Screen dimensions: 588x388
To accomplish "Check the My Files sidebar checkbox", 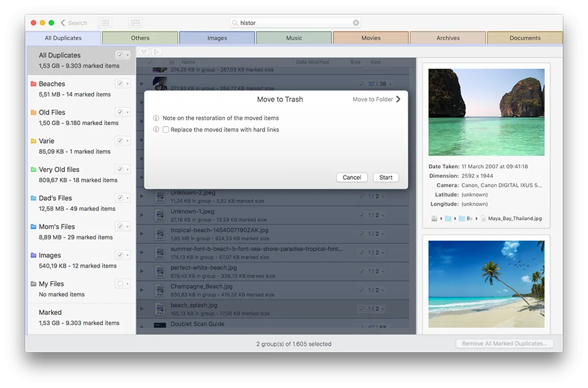I will point(120,284).
